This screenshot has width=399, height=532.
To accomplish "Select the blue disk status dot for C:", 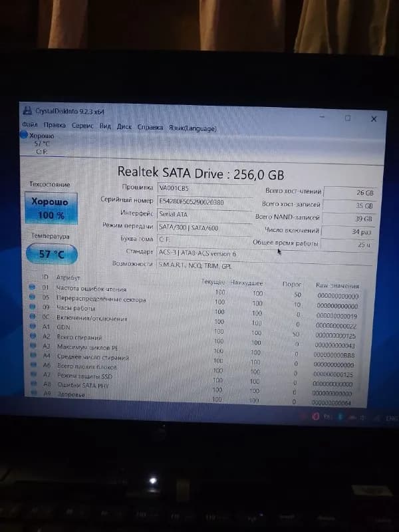I will (24, 135).
